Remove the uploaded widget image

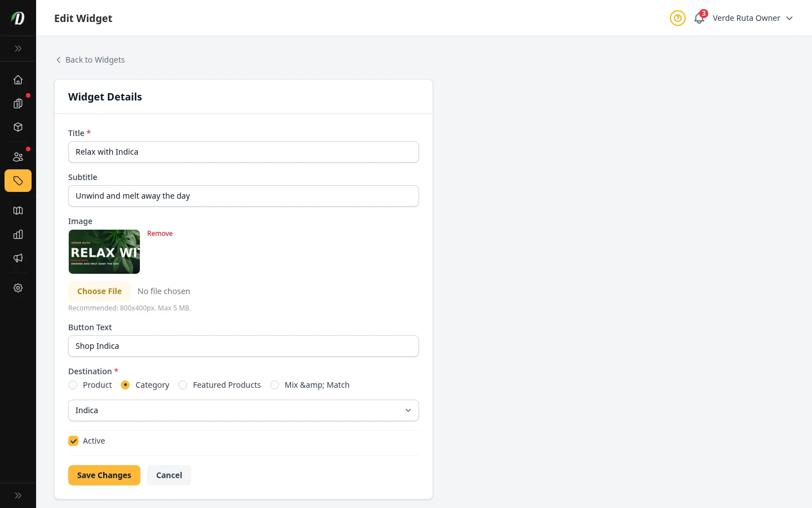tap(160, 233)
